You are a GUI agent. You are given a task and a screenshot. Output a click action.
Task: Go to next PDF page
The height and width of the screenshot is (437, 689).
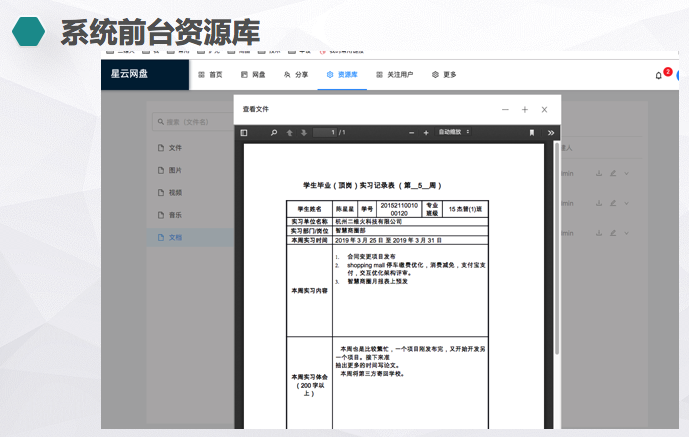point(304,133)
